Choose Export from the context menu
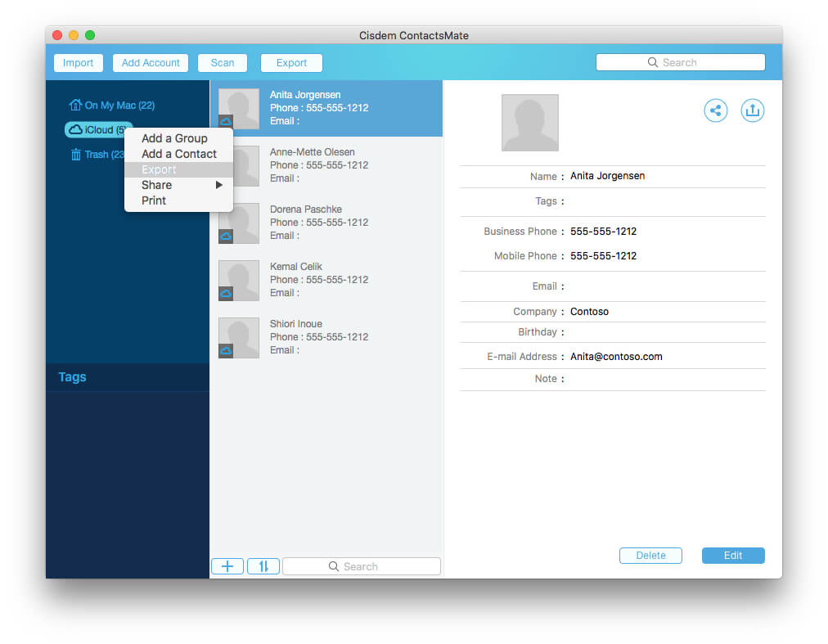This screenshot has height=644, width=828. [159, 169]
